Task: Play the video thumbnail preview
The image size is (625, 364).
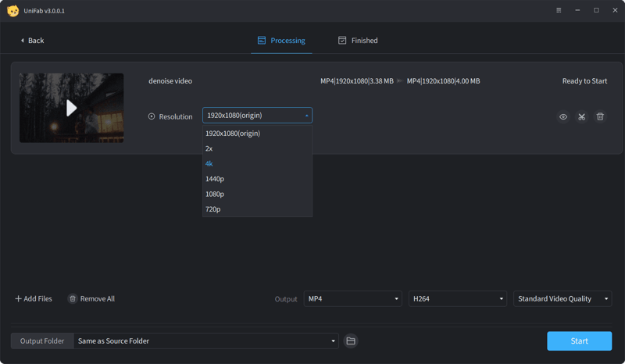Action: coord(71,108)
